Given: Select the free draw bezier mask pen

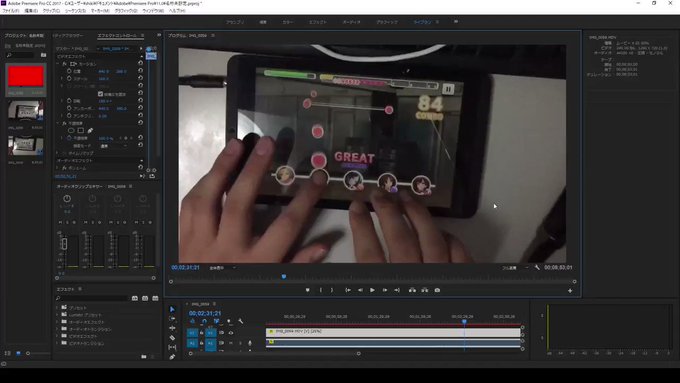Looking at the screenshot, I should [x=90, y=130].
